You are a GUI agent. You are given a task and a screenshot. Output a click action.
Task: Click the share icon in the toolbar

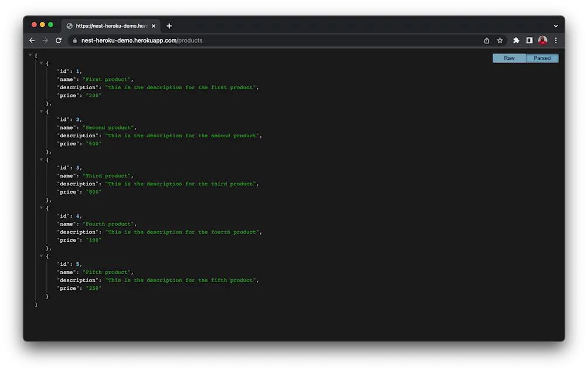point(485,40)
